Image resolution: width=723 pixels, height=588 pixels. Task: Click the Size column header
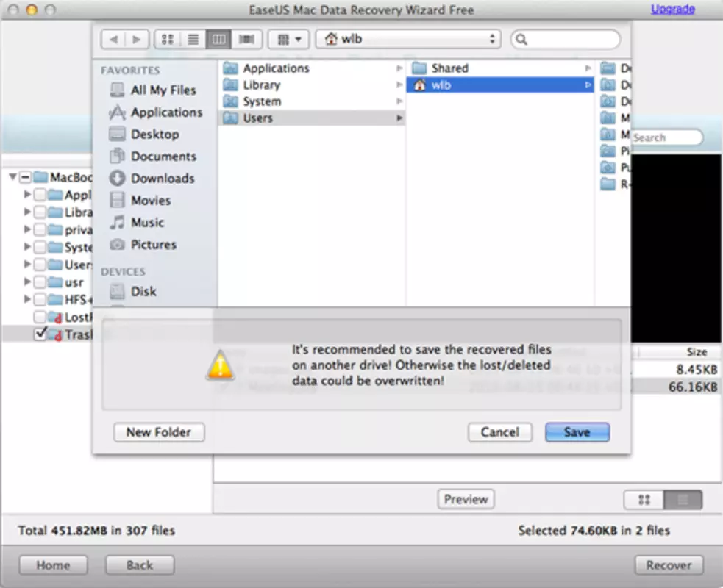(697, 353)
